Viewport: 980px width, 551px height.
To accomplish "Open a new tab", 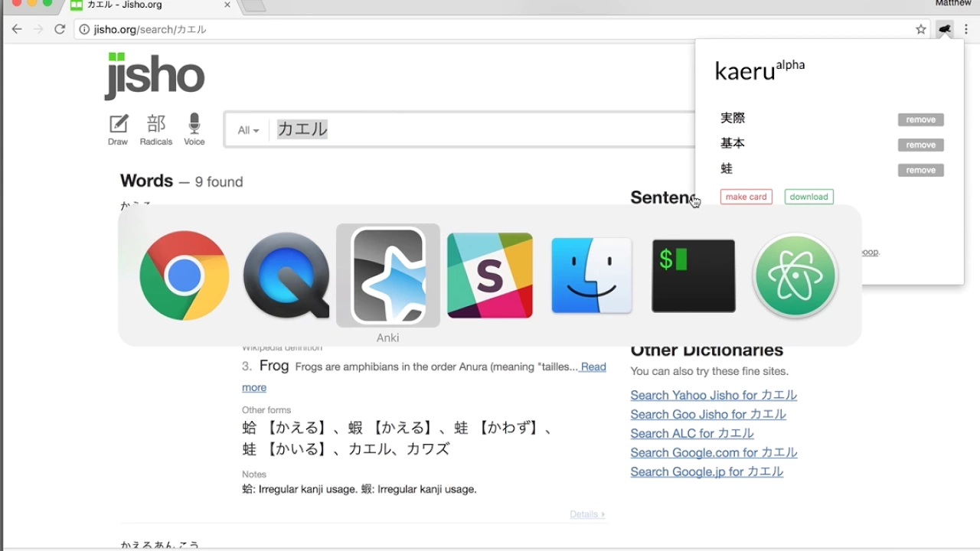I will click(253, 6).
